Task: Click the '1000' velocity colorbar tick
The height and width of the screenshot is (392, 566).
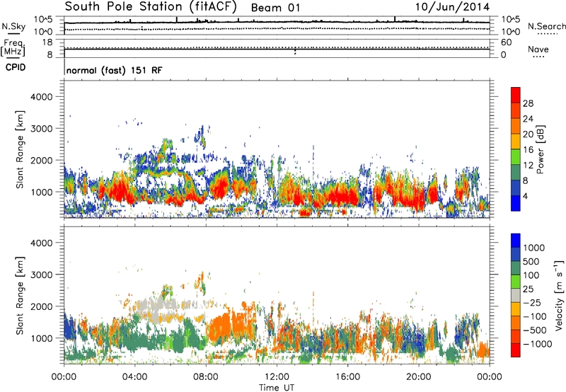Action: (x=534, y=248)
